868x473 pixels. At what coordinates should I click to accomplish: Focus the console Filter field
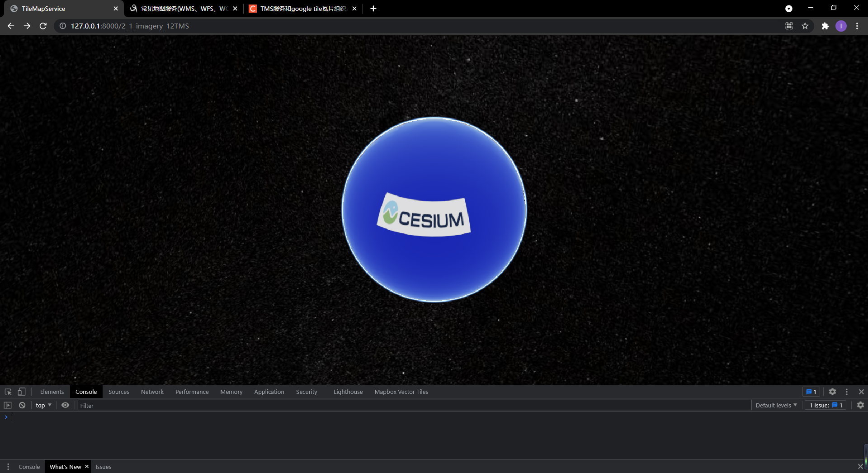pyautogui.click(x=415, y=405)
